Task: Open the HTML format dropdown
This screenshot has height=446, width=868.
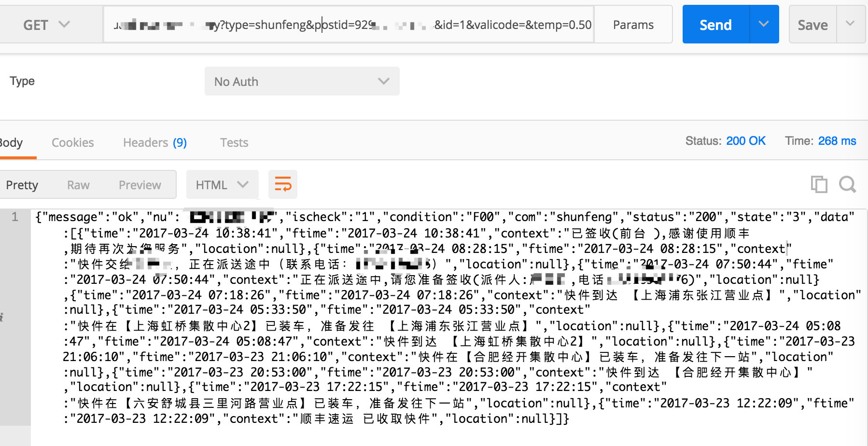Action: coord(222,185)
